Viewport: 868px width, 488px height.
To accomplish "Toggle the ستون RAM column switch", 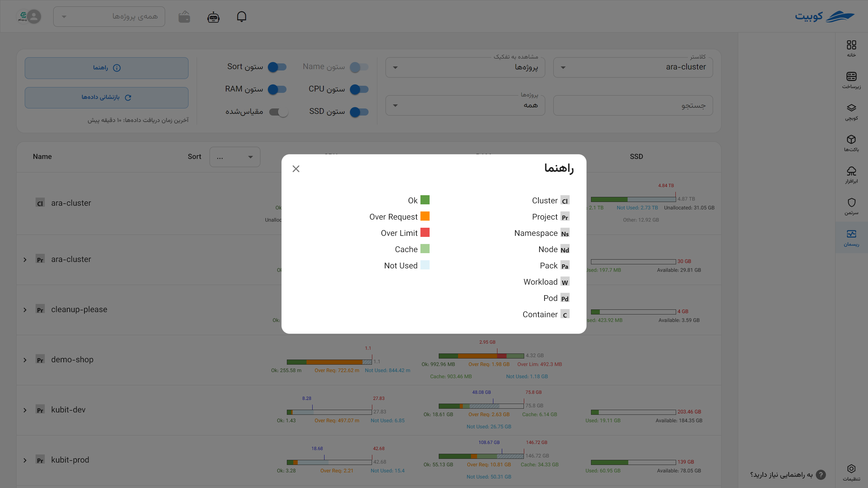I will 277,89.
